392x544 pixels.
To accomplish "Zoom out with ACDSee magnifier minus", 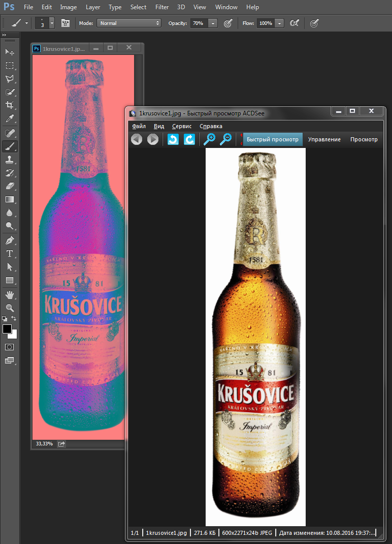I will click(x=226, y=139).
